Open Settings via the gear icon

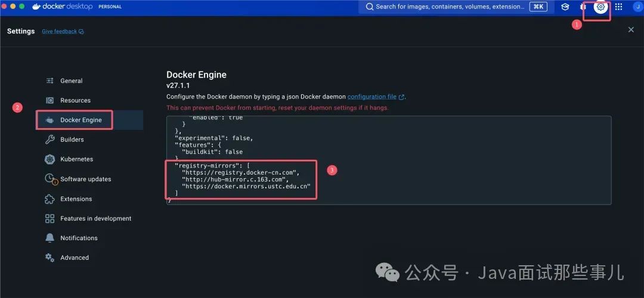coord(601,7)
